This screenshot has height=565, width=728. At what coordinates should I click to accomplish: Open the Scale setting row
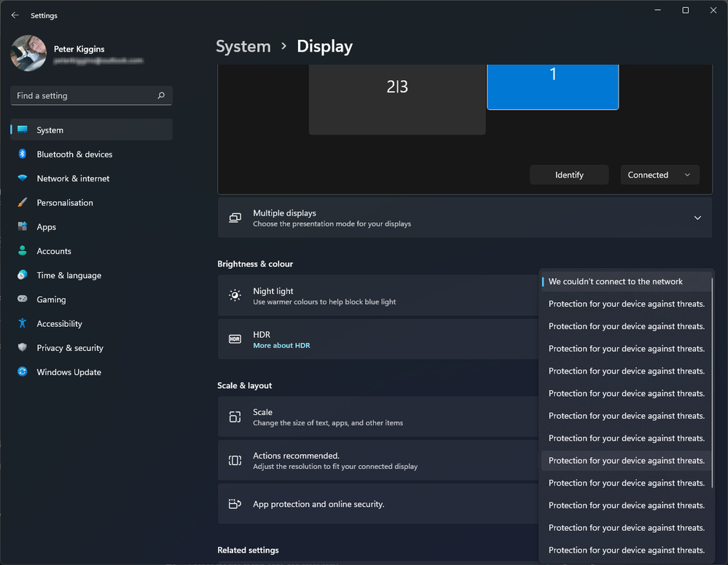pyautogui.click(x=378, y=417)
